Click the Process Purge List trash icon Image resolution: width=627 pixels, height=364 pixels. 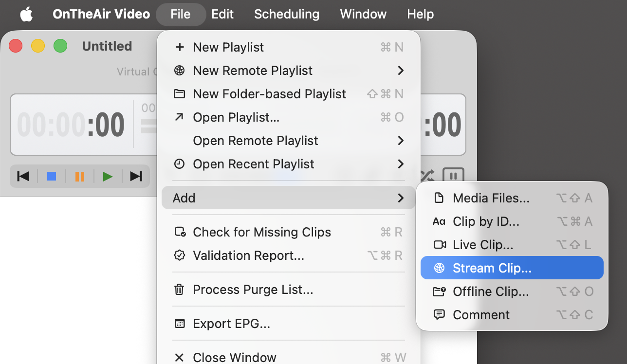179,290
